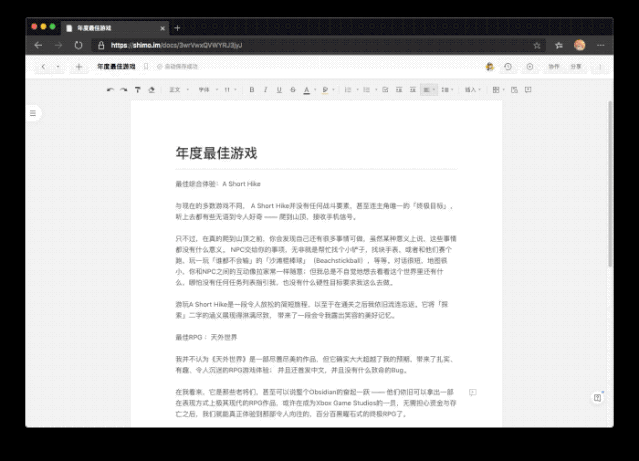Go back with the document header arrow

click(x=43, y=66)
